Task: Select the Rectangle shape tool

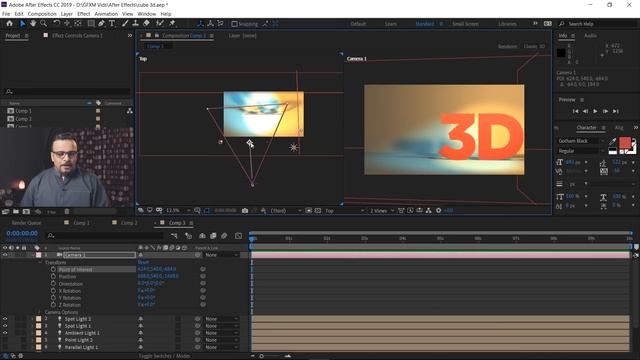Action: tap(91, 24)
